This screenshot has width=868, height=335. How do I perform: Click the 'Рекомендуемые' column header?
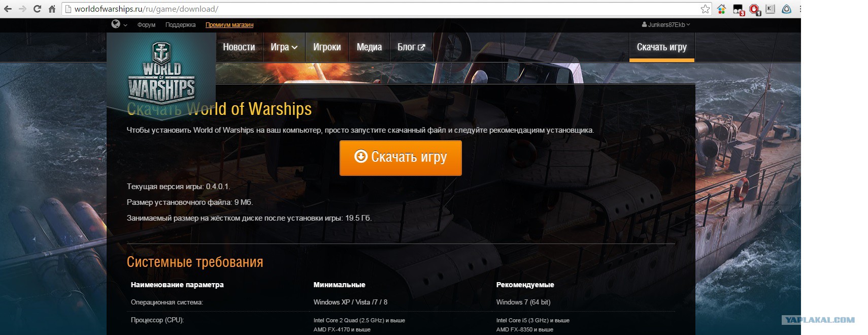[525, 285]
